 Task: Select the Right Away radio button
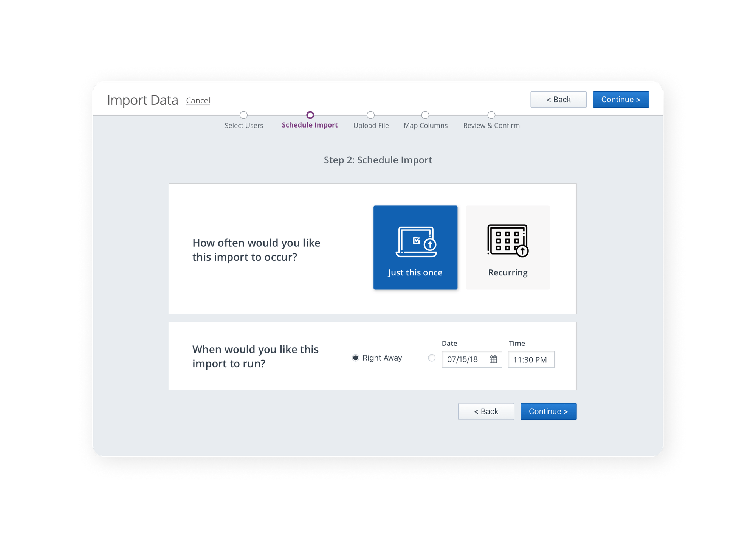[x=355, y=358]
